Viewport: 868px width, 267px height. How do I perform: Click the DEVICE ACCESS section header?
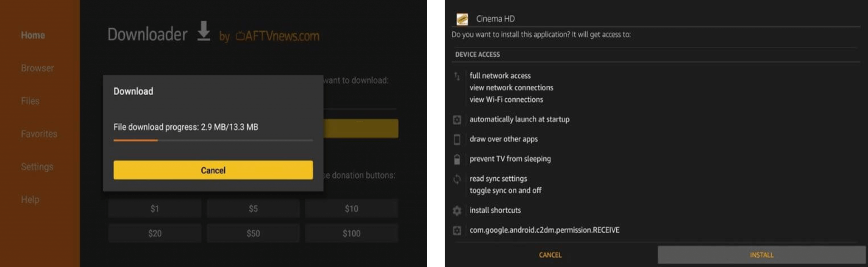click(477, 55)
